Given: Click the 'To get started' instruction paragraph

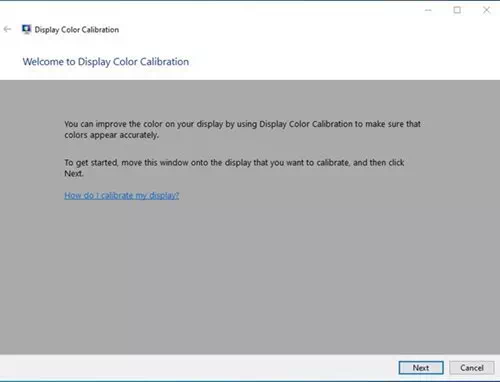Looking at the screenshot, I should pos(234,168).
